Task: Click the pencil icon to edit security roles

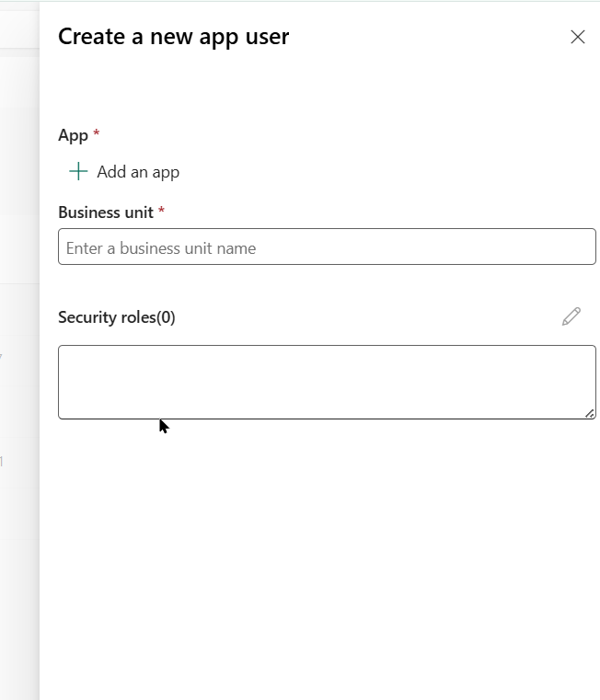Action: coord(571,316)
